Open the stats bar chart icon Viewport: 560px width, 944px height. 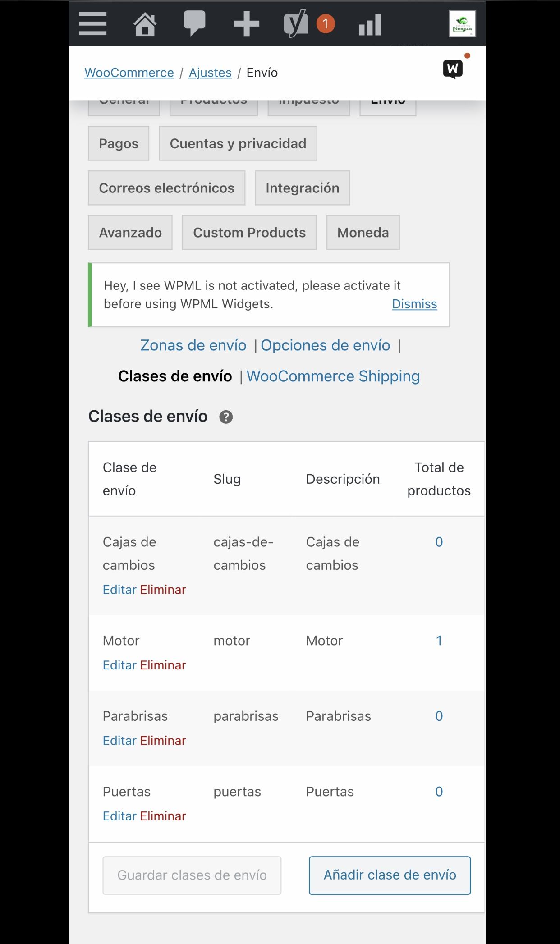tap(370, 24)
